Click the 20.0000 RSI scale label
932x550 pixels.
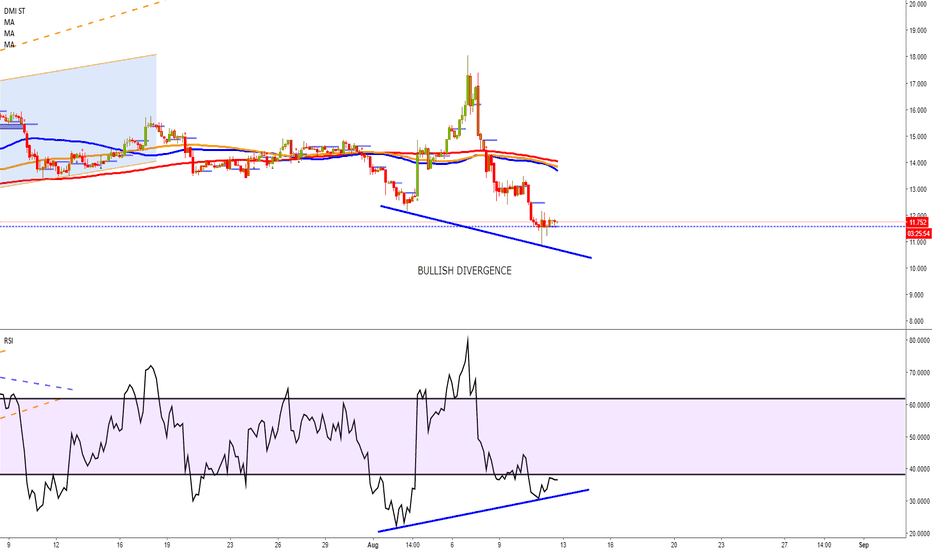coord(919,533)
